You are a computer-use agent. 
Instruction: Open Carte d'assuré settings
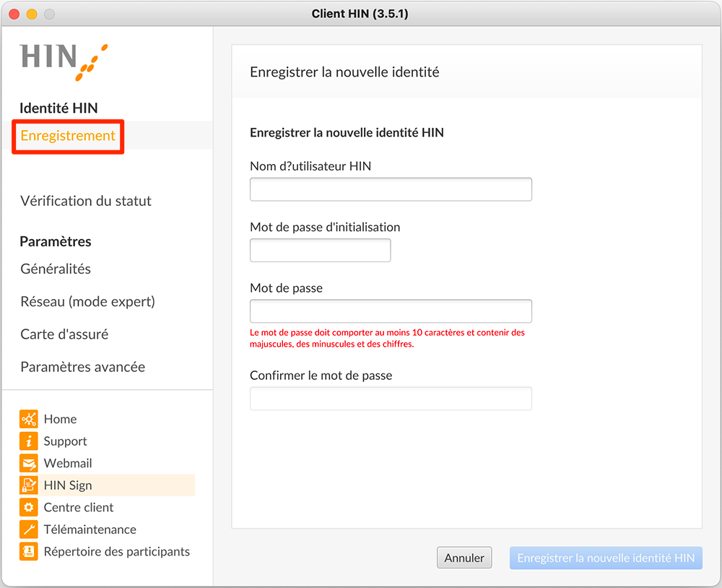tap(64, 334)
